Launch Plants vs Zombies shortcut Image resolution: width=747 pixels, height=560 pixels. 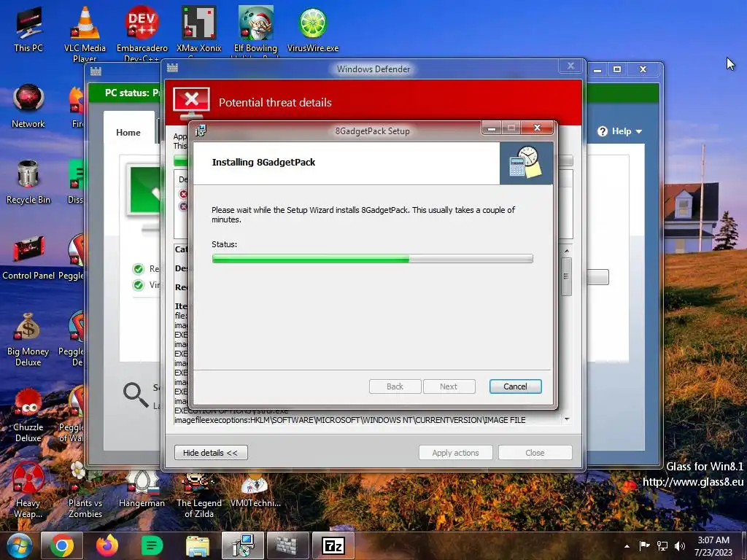coord(85,491)
